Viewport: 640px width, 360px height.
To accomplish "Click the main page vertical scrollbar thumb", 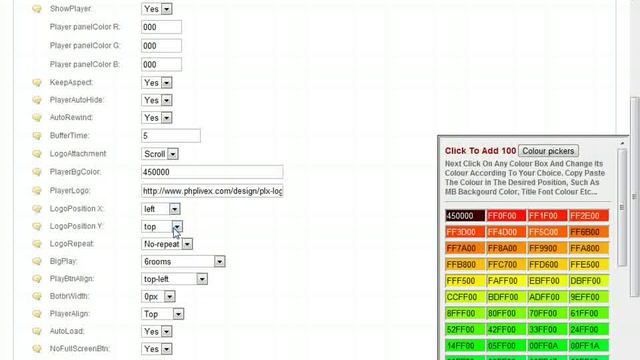I will pyautogui.click(x=635, y=197).
